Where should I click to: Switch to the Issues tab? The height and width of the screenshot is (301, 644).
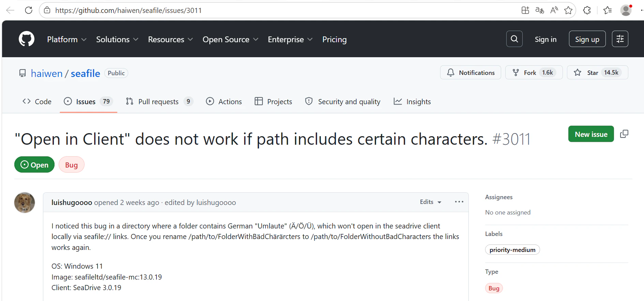88,101
